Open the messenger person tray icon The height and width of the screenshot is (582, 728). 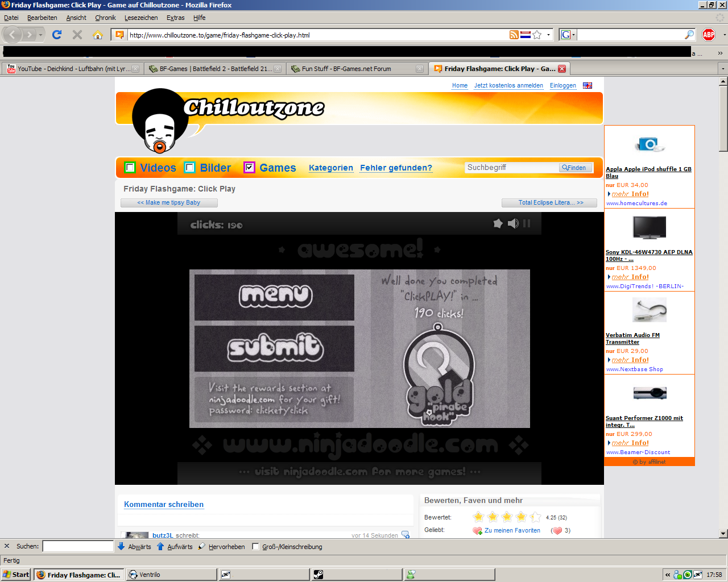coord(677,575)
